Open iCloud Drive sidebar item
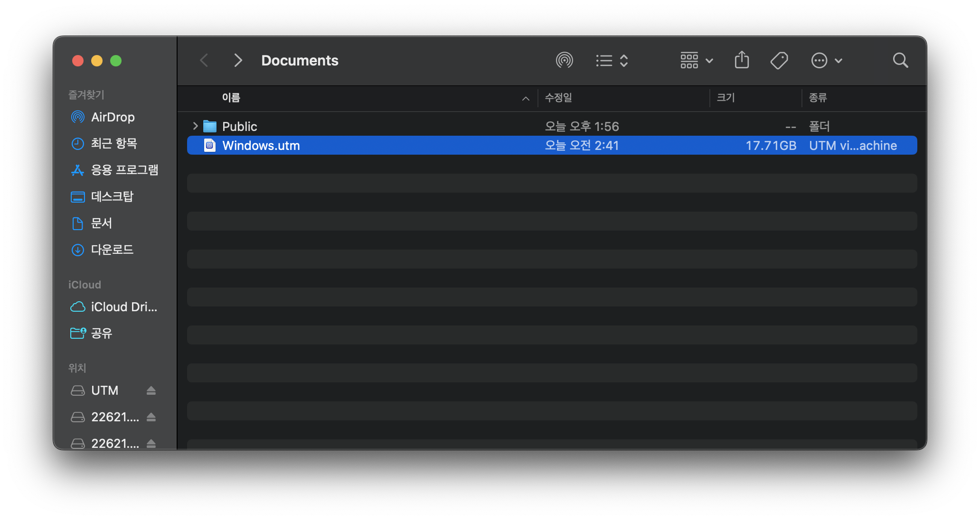Viewport: 980px width, 520px height. click(x=123, y=307)
